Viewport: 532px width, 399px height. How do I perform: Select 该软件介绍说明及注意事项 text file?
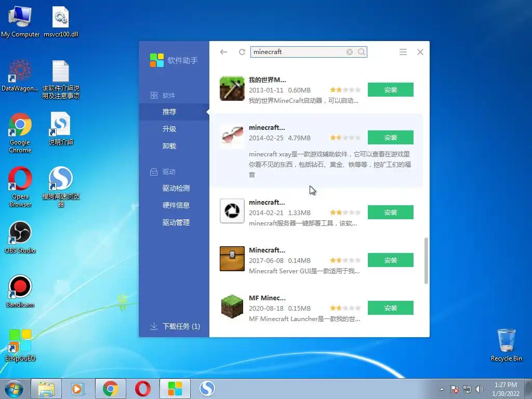coord(61,79)
